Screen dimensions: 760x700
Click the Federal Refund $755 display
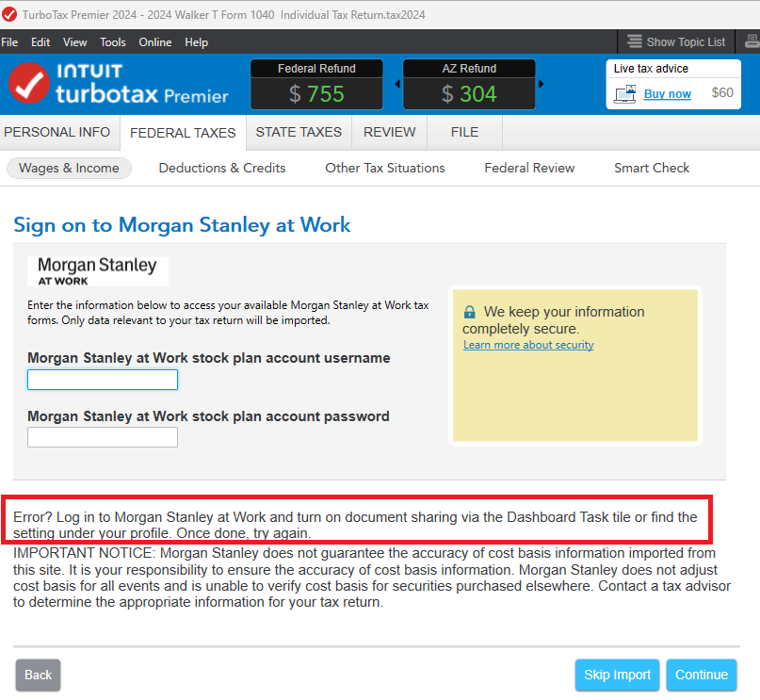[316, 85]
